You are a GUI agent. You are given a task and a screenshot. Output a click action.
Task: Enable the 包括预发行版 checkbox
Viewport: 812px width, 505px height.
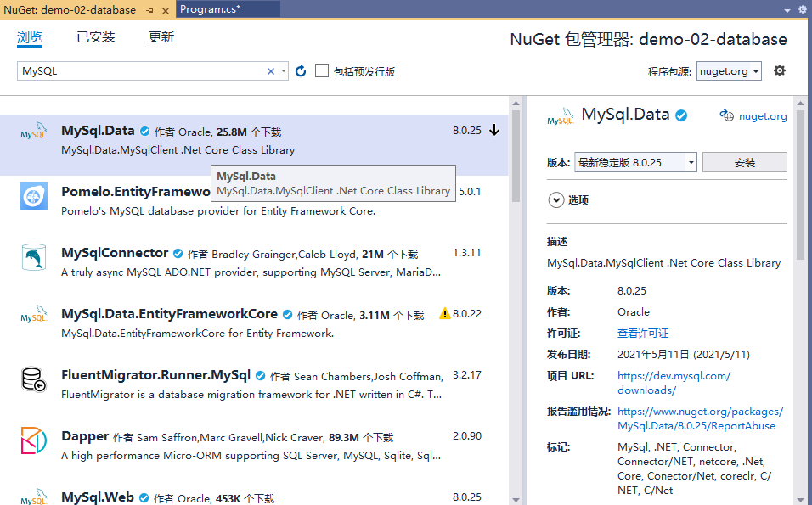[322, 70]
